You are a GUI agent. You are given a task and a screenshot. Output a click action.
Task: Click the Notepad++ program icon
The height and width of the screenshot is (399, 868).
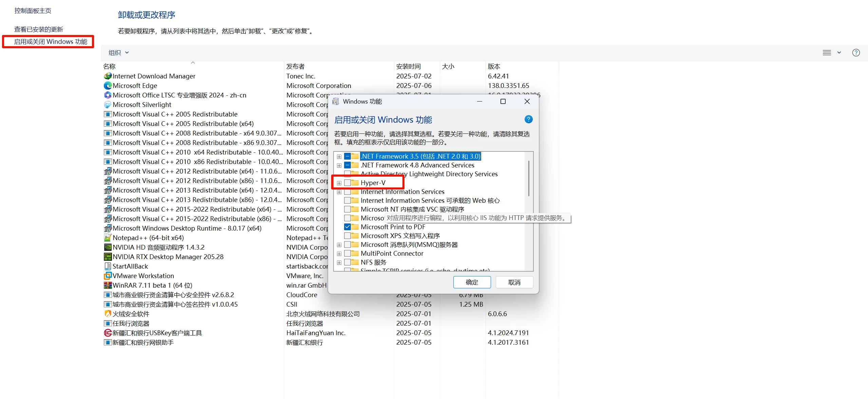(x=108, y=238)
